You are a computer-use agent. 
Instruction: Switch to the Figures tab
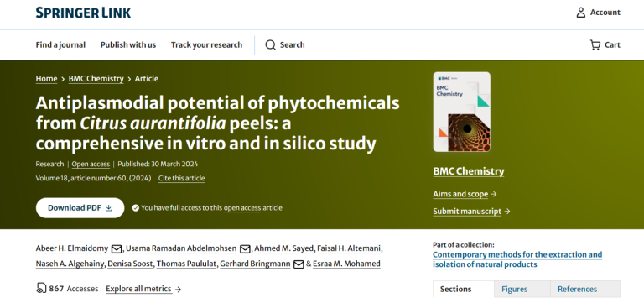522,289
